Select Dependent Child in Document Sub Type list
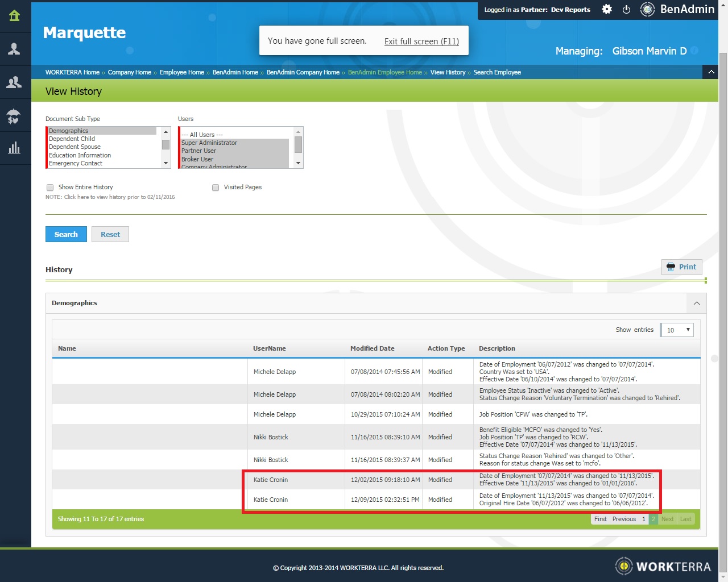Viewport: 728px width, 582px height. click(102, 139)
